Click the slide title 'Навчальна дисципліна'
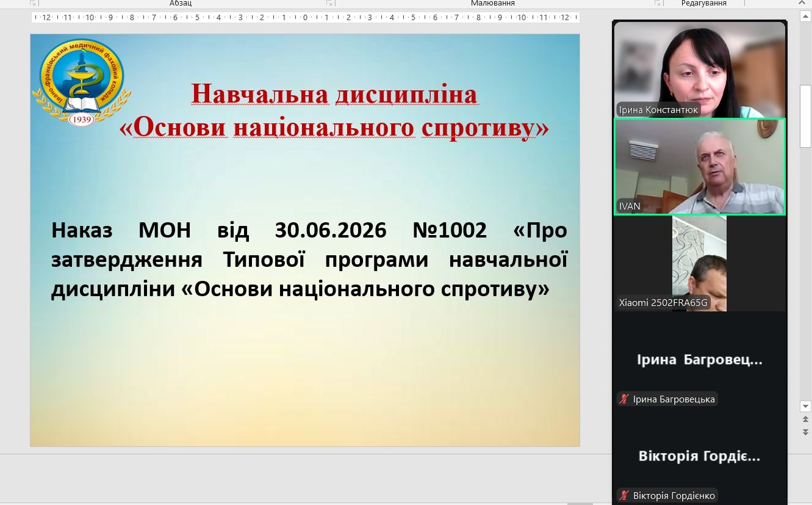Viewport: 812px width, 505px height. [x=334, y=94]
